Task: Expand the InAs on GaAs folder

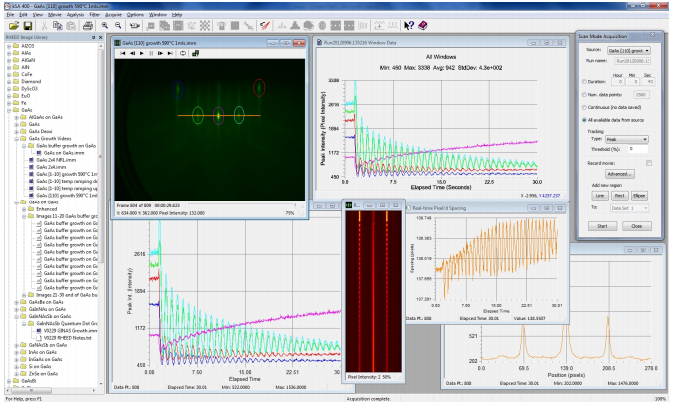Action: (17, 352)
